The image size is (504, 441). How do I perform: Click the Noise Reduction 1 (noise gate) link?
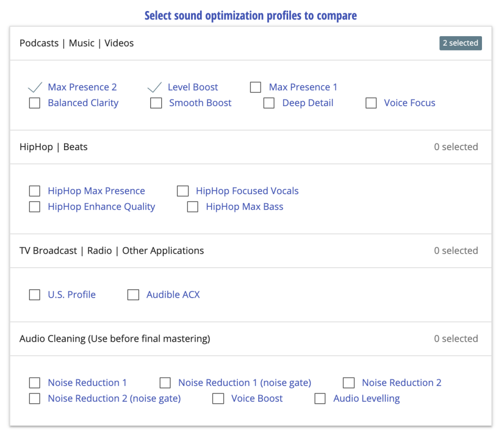pos(245,383)
